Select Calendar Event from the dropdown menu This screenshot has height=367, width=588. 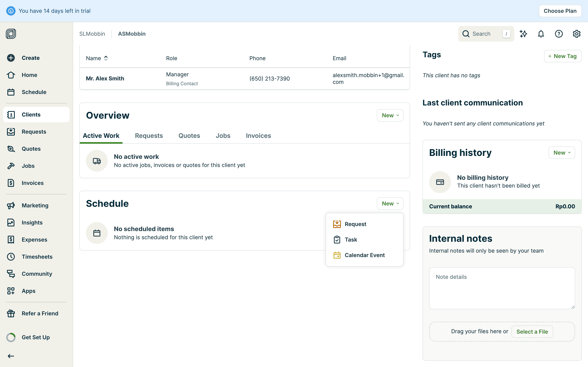tap(364, 255)
